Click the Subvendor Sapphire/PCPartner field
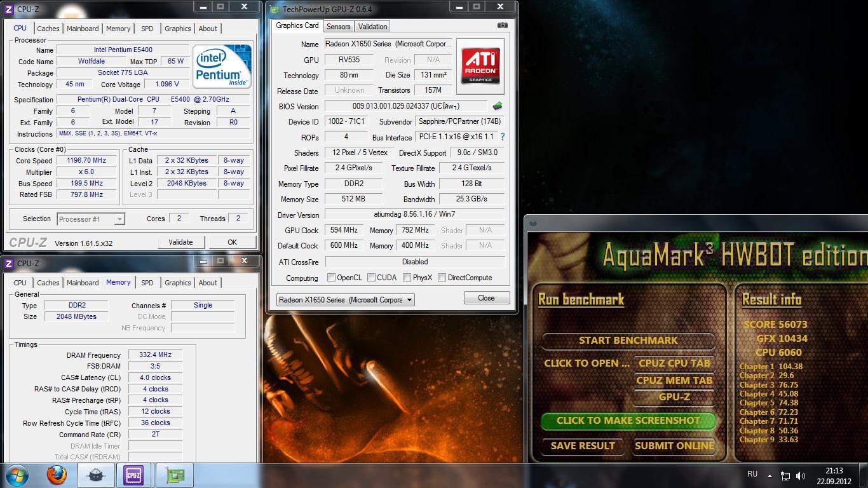The image size is (868, 488). click(x=460, y=121)
